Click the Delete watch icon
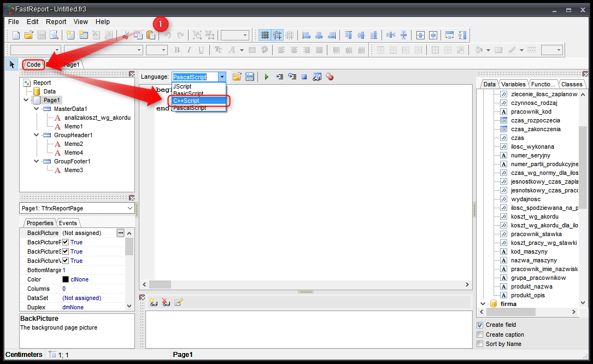The height and width of the screenshot is (364, 593). click(x=166, y=302)
